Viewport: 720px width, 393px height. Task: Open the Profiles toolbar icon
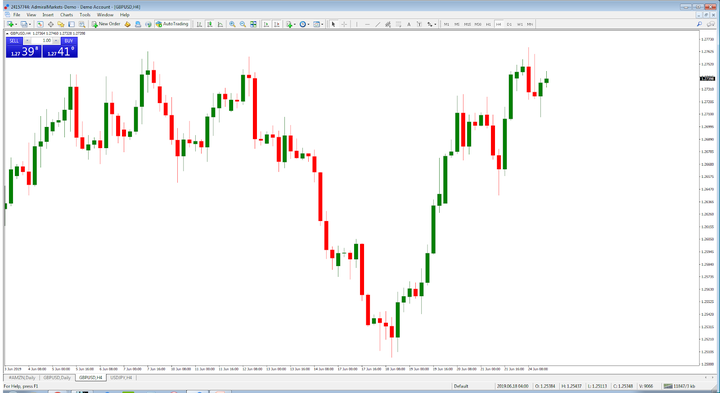[x=25, y=24]
